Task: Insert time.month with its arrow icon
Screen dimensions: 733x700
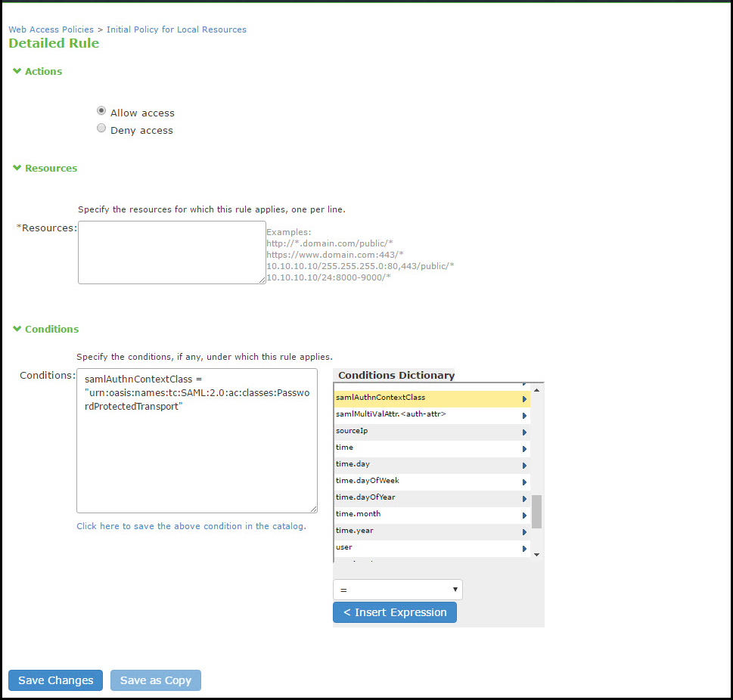Action: 523,513
